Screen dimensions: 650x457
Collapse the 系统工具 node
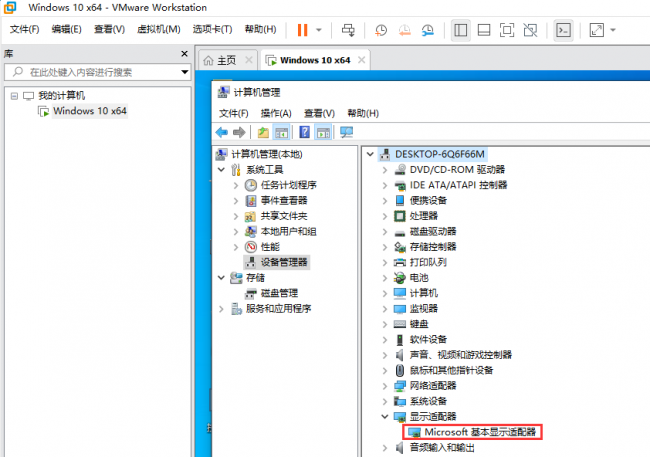(x=221, y=170)
